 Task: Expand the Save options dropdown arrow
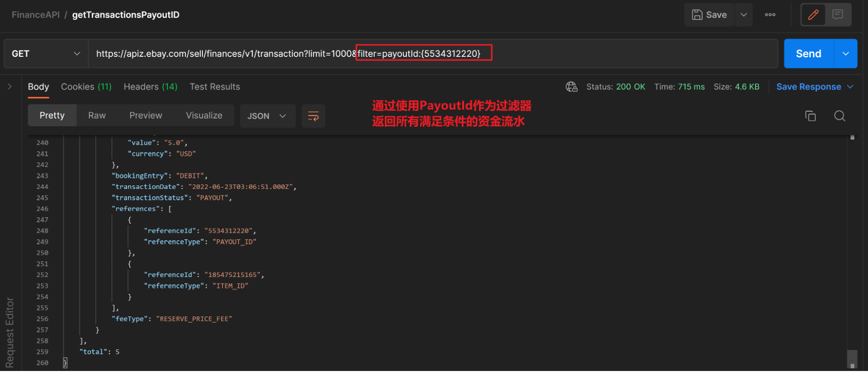click(x=744, y=15)
